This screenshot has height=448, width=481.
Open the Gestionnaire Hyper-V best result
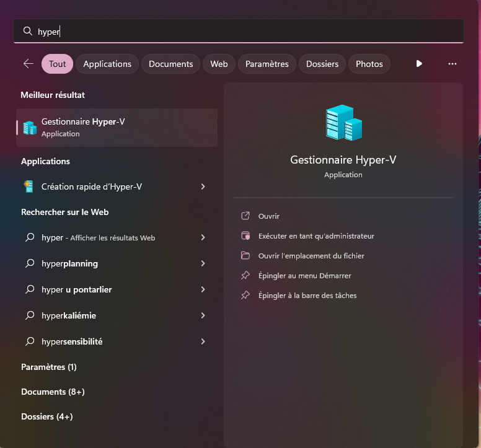point(117,128)
